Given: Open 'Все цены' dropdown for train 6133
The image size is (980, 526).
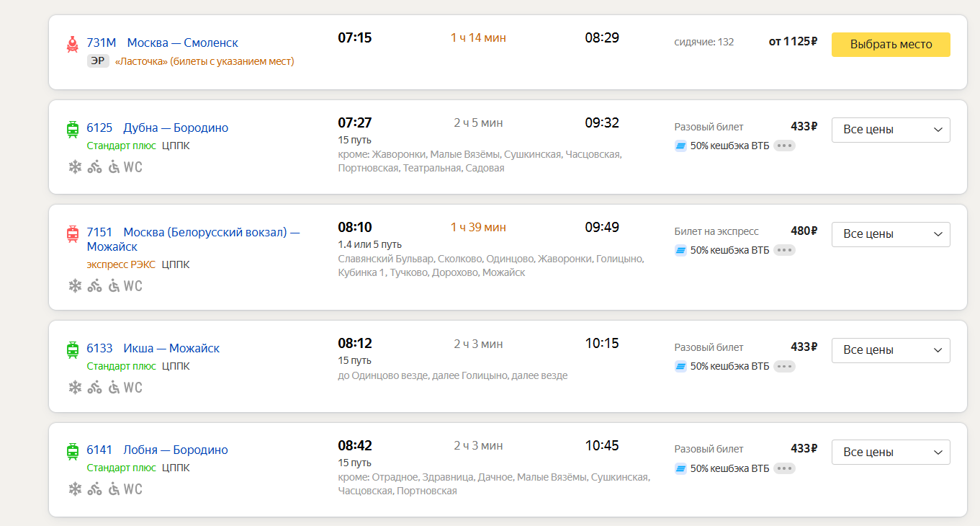Looking at the screenshot, I should click(x=891, y=350).
